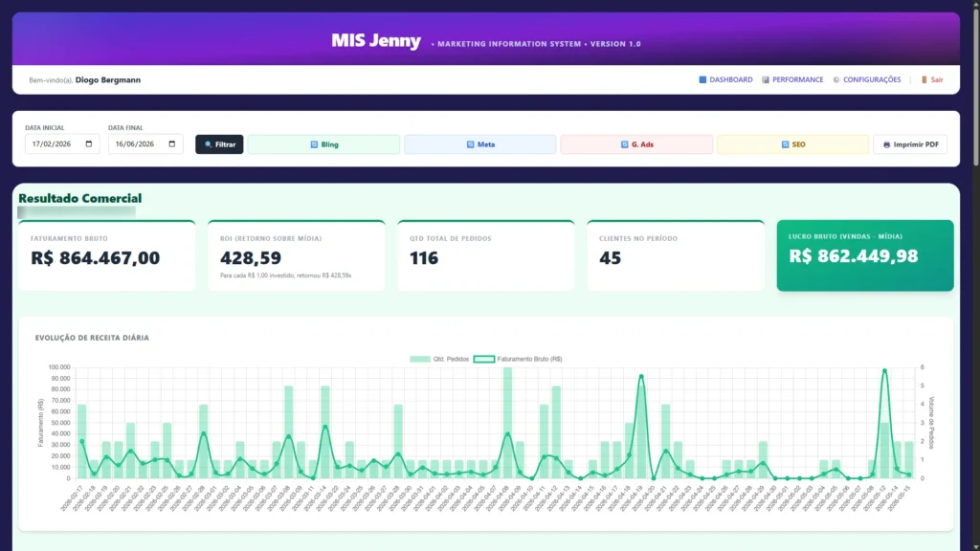Export with Imprimir PDF button
The image size is (980, 551).
tap(910, 144)
